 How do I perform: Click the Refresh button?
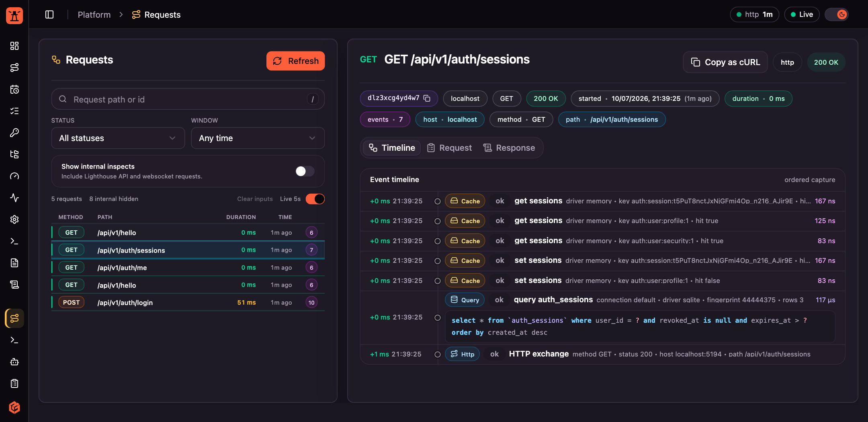(296, 61)
